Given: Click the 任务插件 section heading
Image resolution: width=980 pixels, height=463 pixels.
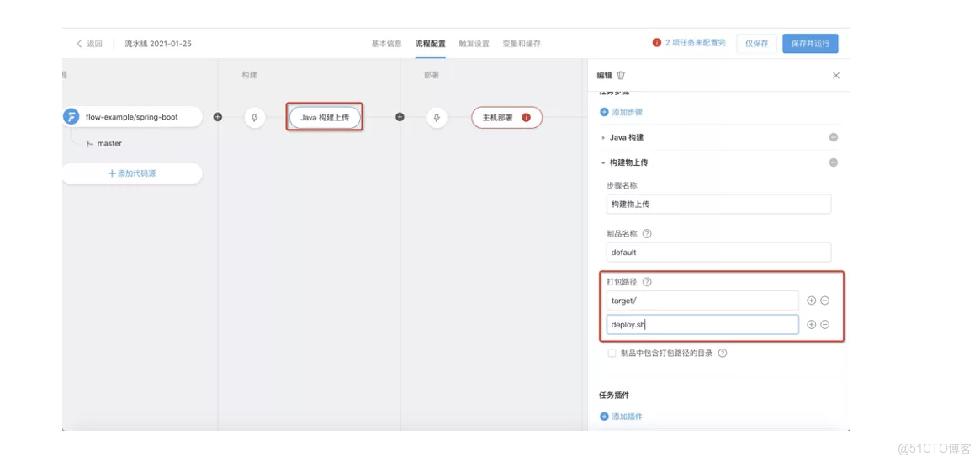Looking at the screenshot, I should (x=614, y=396).
